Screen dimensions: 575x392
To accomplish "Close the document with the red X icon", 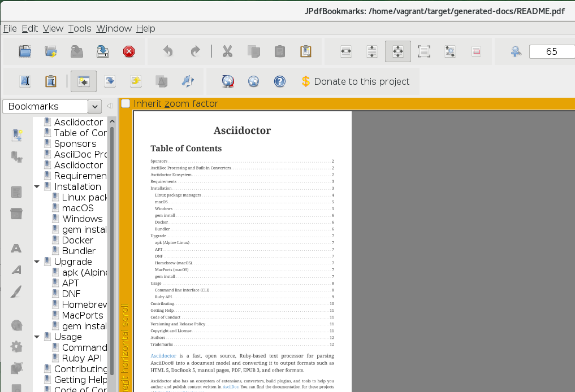I will pos(129,51).
